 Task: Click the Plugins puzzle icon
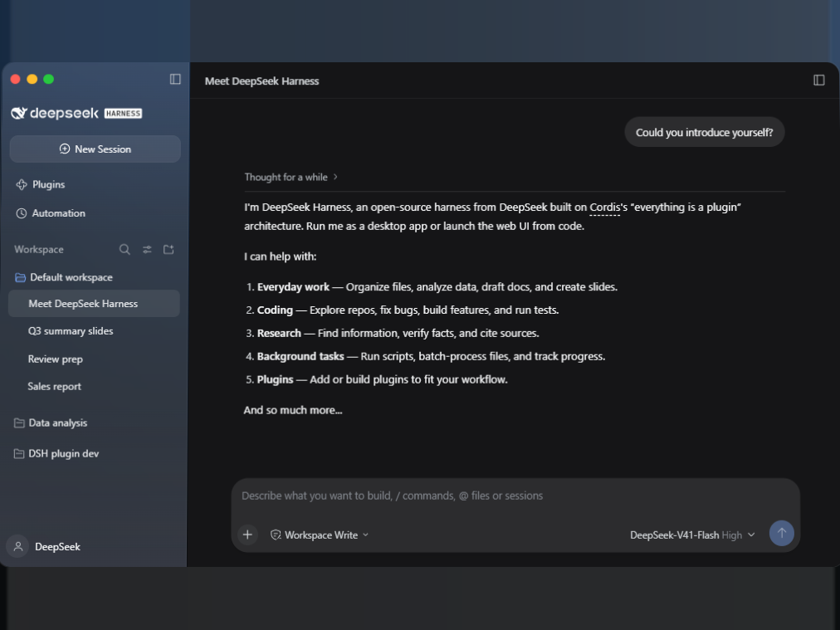[x=22, y=185]
